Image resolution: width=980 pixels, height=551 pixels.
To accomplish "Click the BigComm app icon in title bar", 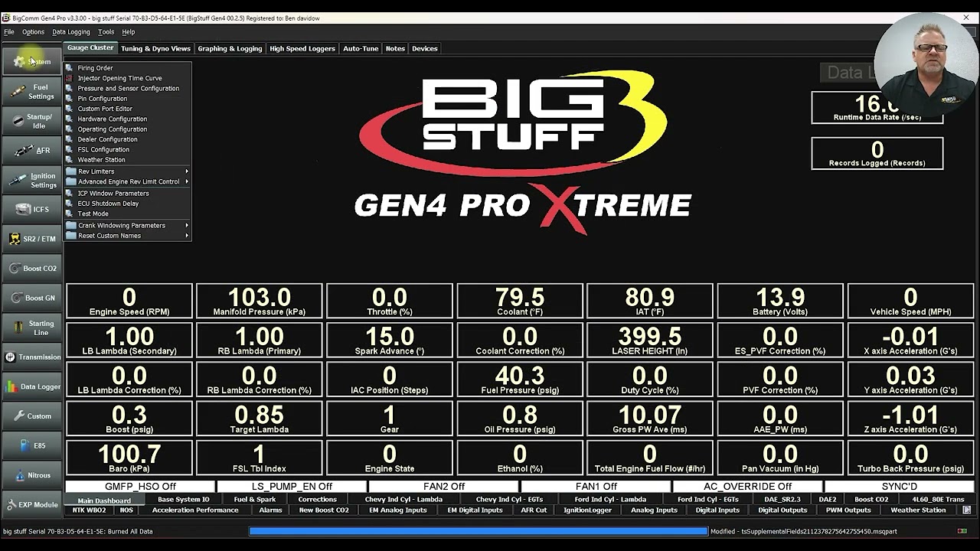I will tap(6, 18).
